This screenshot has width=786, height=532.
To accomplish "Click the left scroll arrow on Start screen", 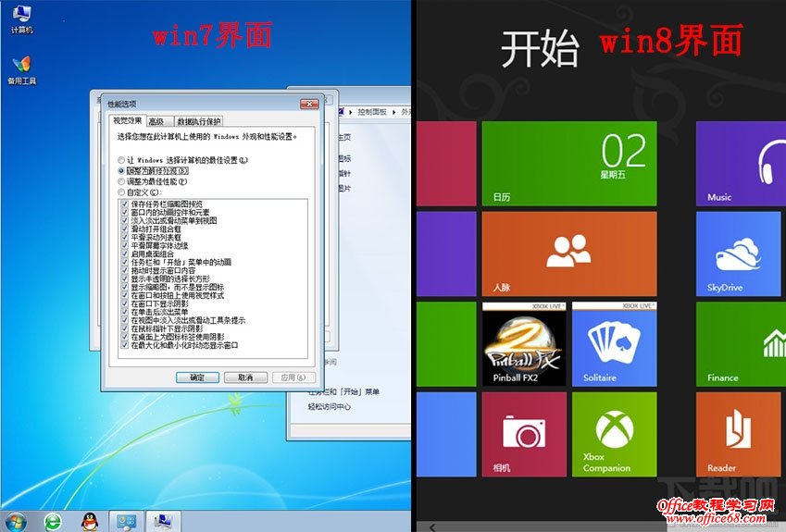I will click(x=432, y=527).
